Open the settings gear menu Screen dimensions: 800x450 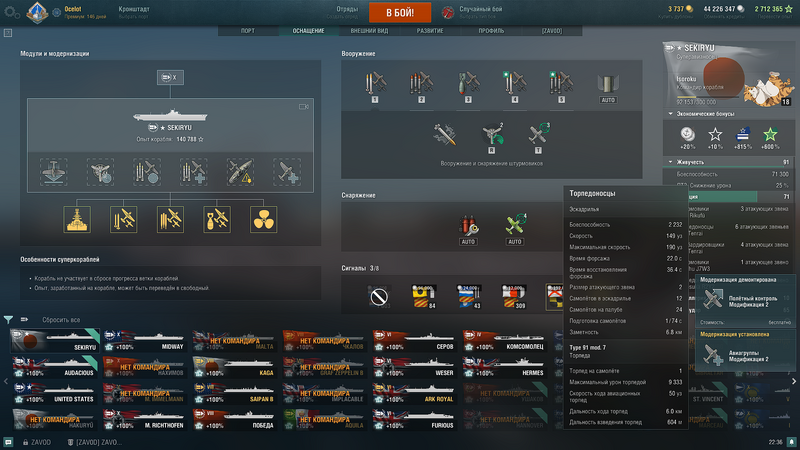pyautogui.click(x=11, y=13)
